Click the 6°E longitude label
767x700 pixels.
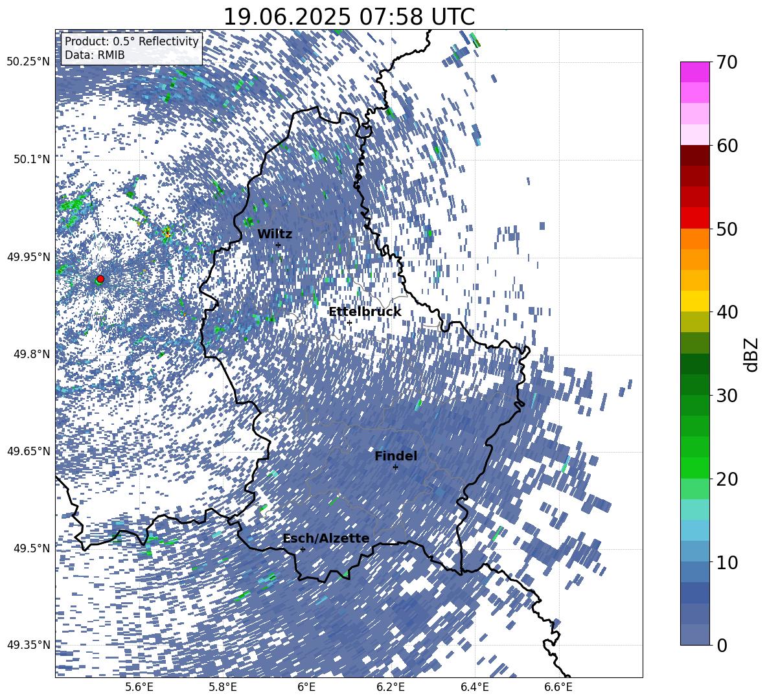point(306,687)
